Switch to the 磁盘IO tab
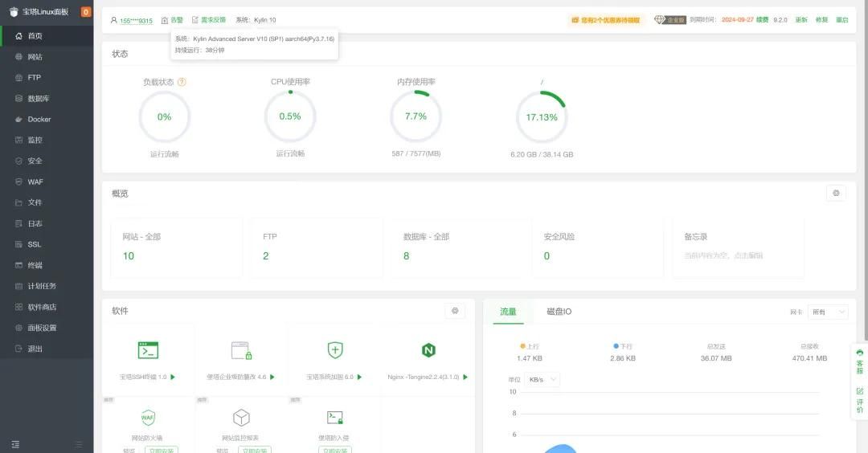This screenshot has width=868, height=453. pos(559,312)
